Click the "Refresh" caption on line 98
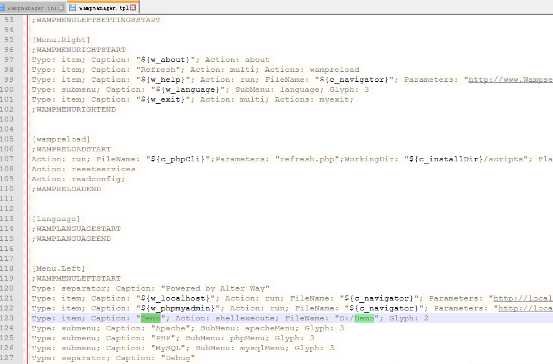The height and width of the screenshot is (364, 553). pyautogui.click(x=158, y=69)
